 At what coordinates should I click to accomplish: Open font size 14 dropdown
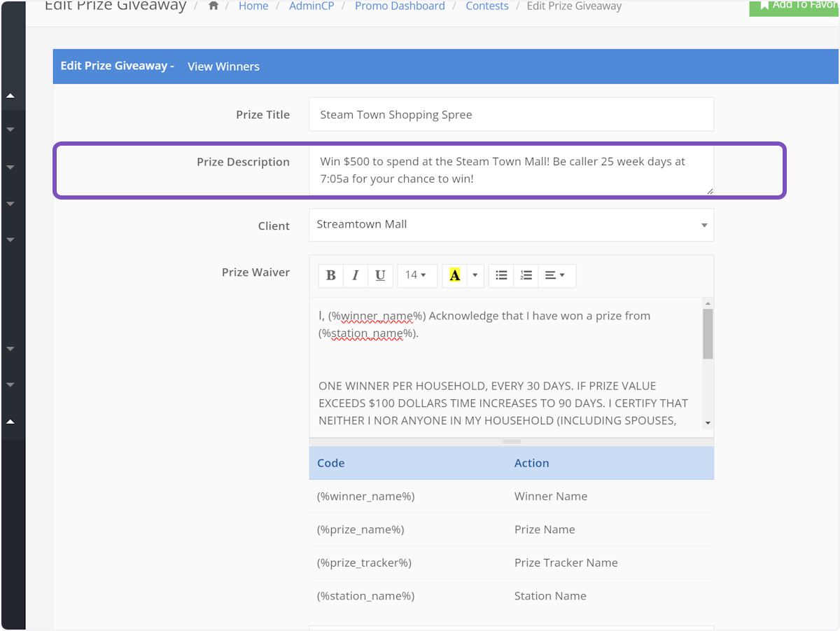[416, 275]
